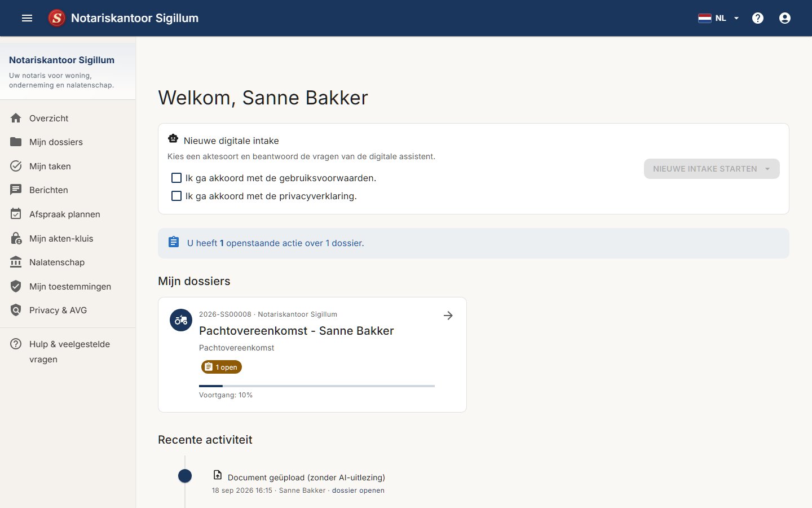
Task: Click the Sigillum red logo icon
Action: pyautogui.click(x=56, y=18)
